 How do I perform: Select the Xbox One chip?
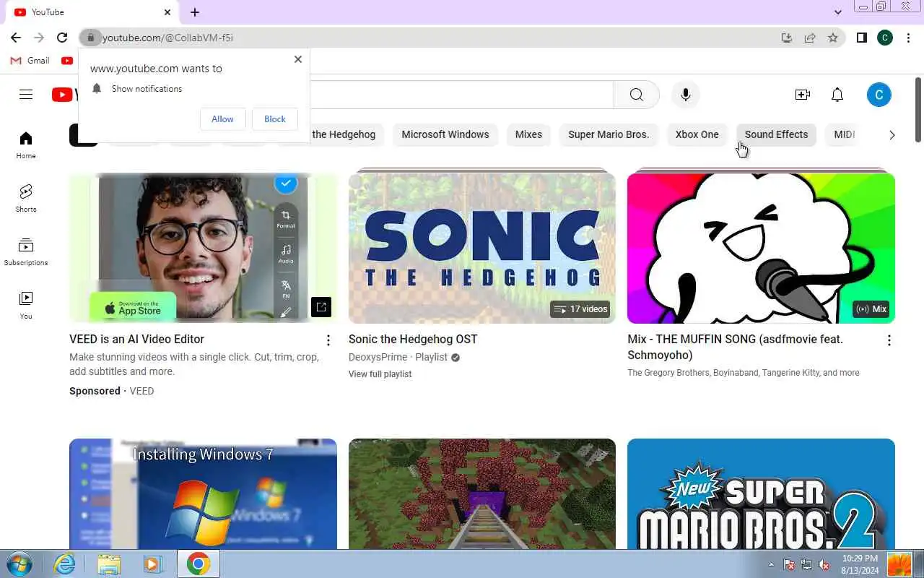tap(697, 134)
